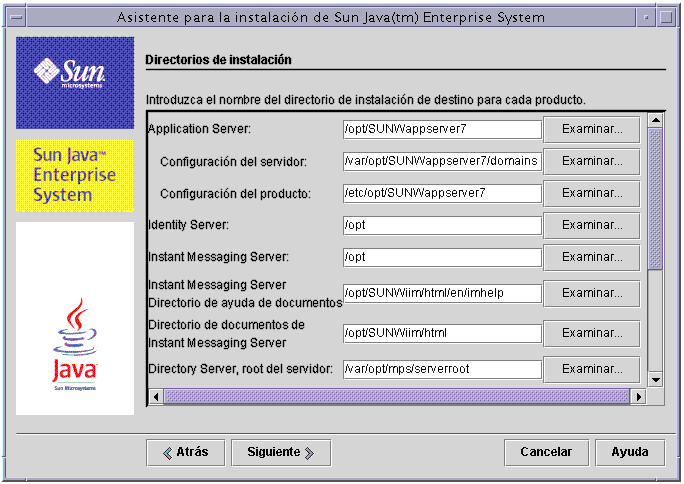The width and height of the screenshot is (684, 484).
Task: Minimize the installer window
Action: coord(646,17)
